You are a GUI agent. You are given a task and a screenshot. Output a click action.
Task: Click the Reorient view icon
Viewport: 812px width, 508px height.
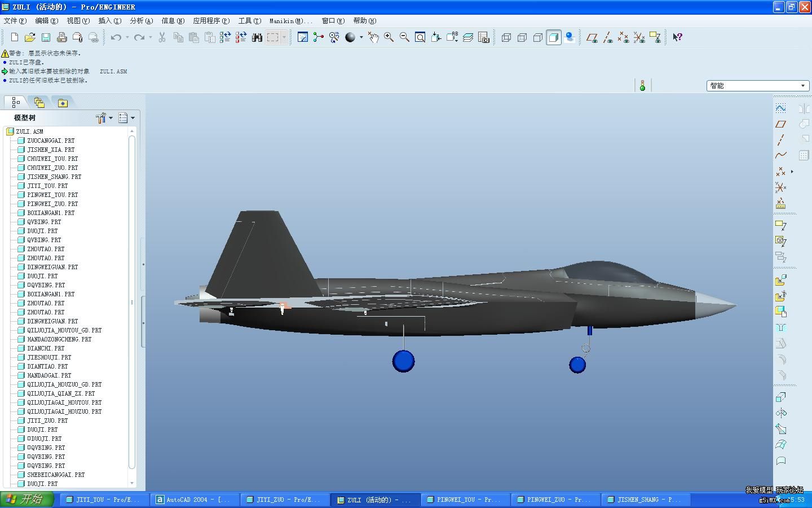pyautogui.click(x=436, y=37)
